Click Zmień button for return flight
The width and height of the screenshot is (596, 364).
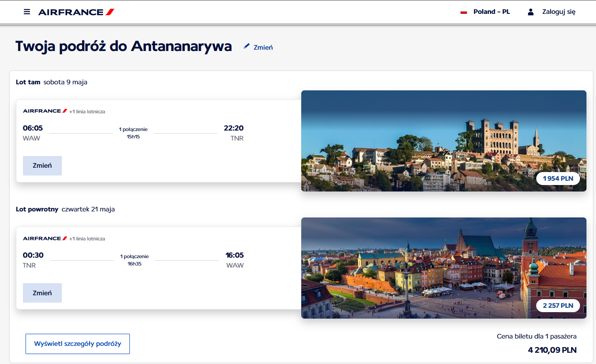pos(42,293)
